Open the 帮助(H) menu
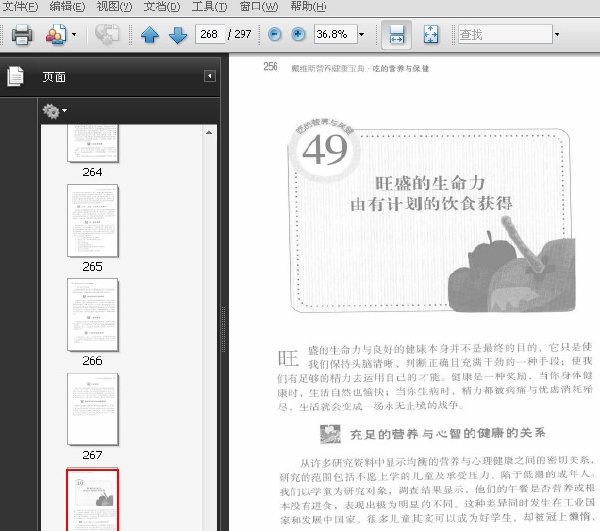The image size is (600, 531). click(x=308, y=7)
